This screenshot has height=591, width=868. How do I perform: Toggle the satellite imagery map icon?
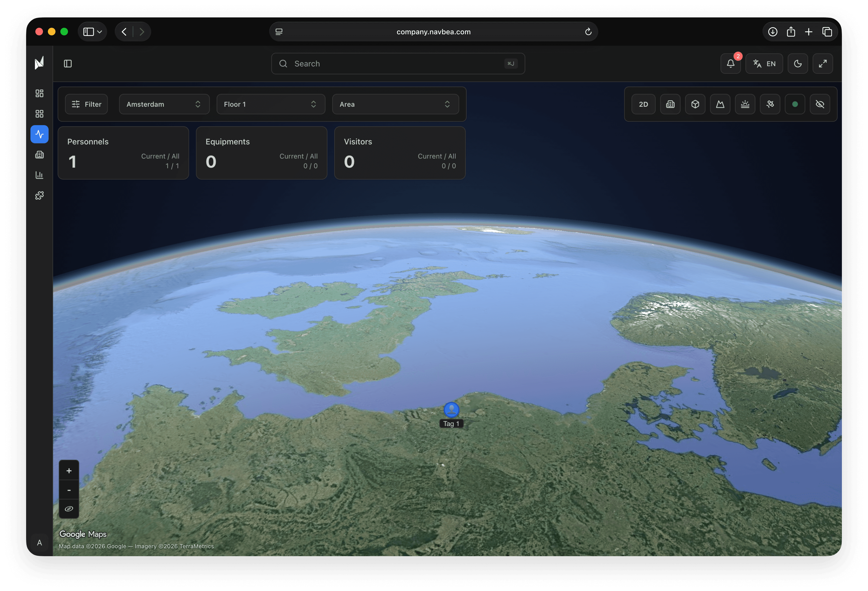click(x=770, y=104)
